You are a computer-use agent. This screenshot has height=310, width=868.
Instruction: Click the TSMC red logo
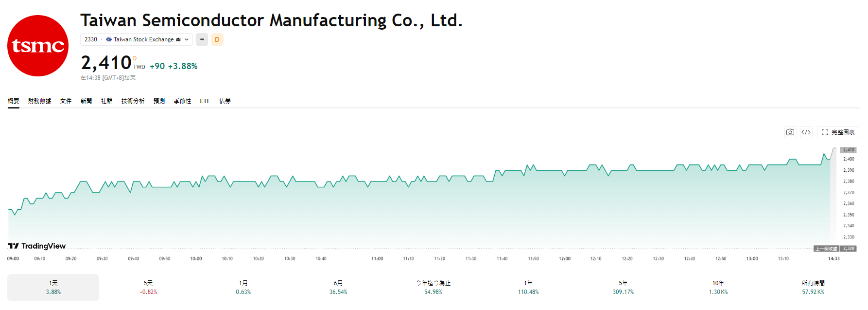tap(38, 46)
